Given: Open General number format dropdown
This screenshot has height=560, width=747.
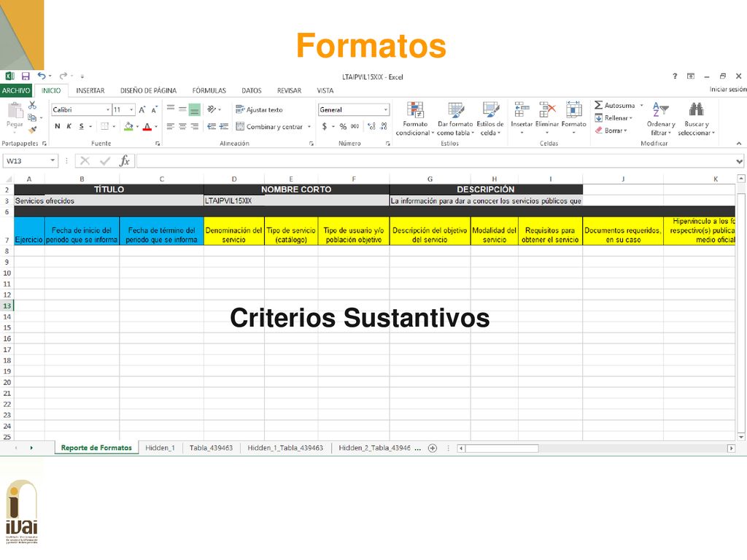Looking at the screenshot, I should click(x=385, y=110).
